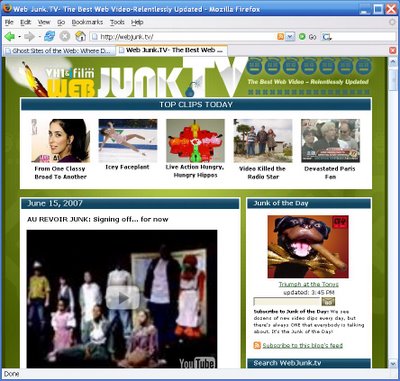Image resolution: width=400 pixels, height=381 pixels.
Task: Open the From One Classy Broad thumbnail
Action: point(60,141)
